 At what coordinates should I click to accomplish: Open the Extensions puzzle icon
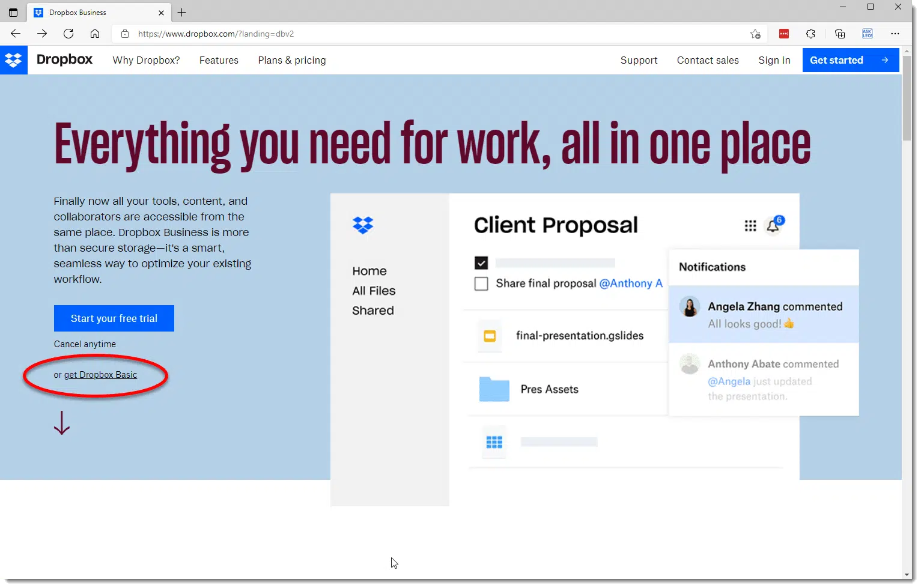(x=811, y=34)
